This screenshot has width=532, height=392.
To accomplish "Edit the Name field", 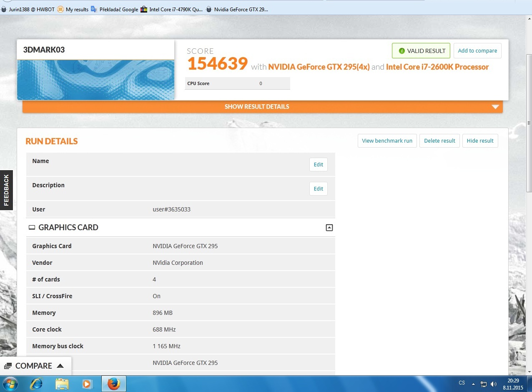I will tap(319, 164).
